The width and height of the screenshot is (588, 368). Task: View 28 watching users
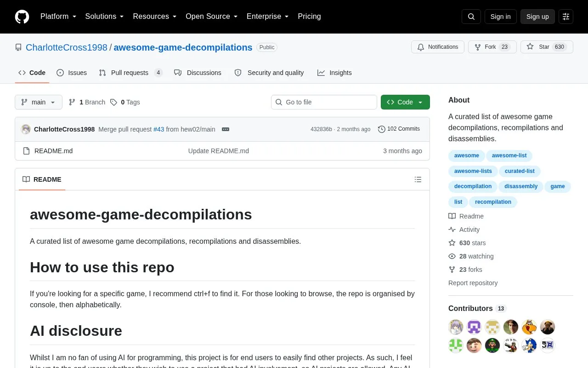click(471, 256)
